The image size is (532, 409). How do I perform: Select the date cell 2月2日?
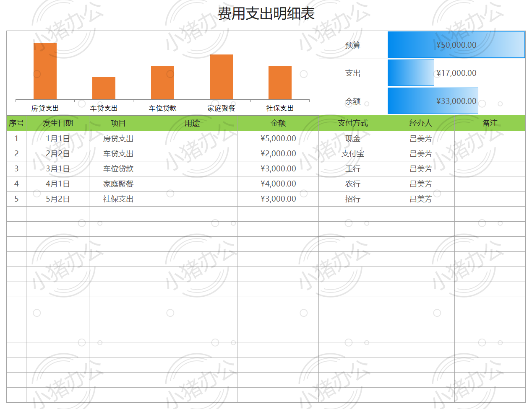coord(57,154)
